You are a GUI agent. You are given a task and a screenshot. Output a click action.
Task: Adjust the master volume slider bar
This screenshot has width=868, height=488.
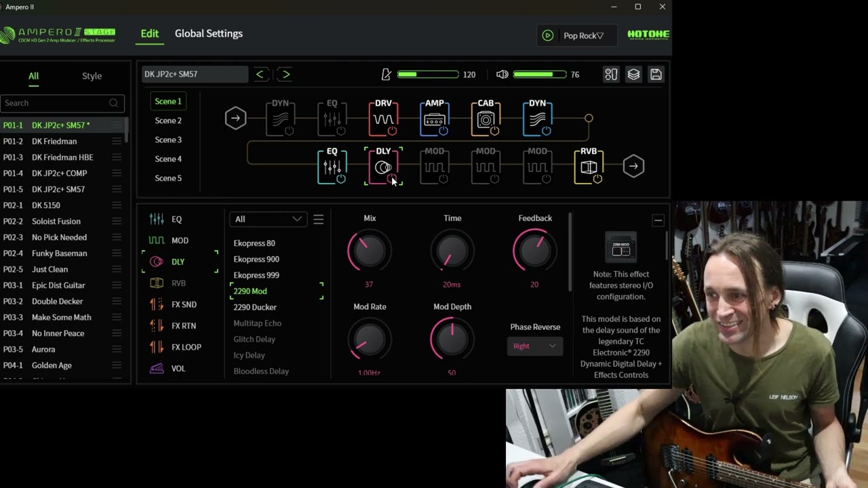pyautogui.click(x=540, y=75)
